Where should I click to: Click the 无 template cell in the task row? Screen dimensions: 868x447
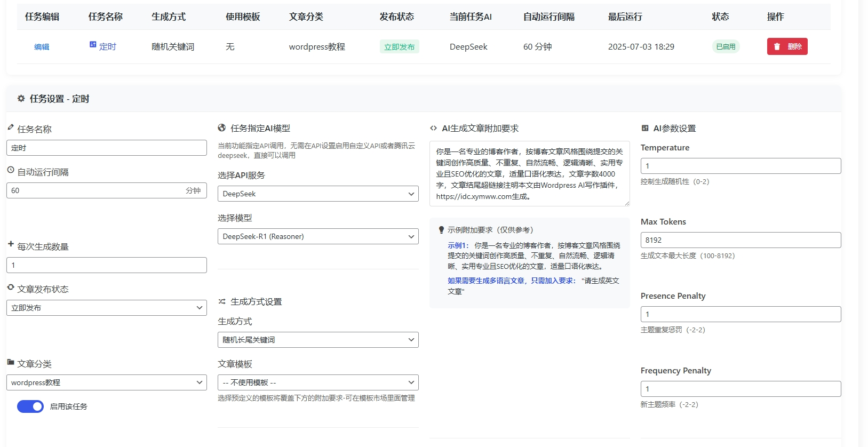point(230,47)
